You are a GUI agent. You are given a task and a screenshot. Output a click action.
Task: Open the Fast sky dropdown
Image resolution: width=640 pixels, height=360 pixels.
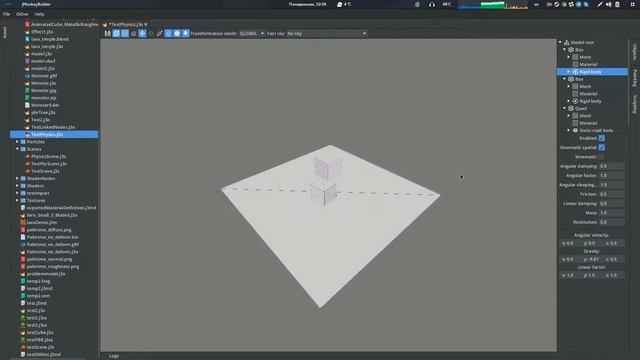327,33
